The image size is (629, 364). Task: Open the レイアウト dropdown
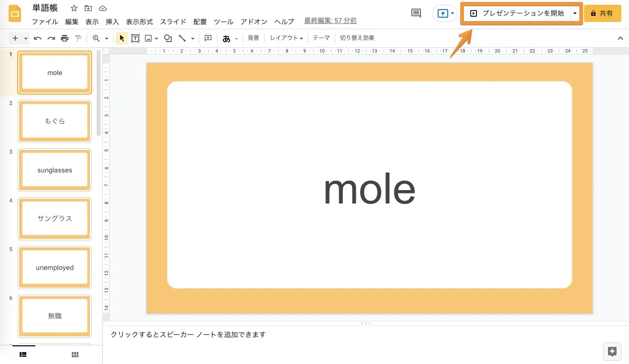click(x=287, y=38)
